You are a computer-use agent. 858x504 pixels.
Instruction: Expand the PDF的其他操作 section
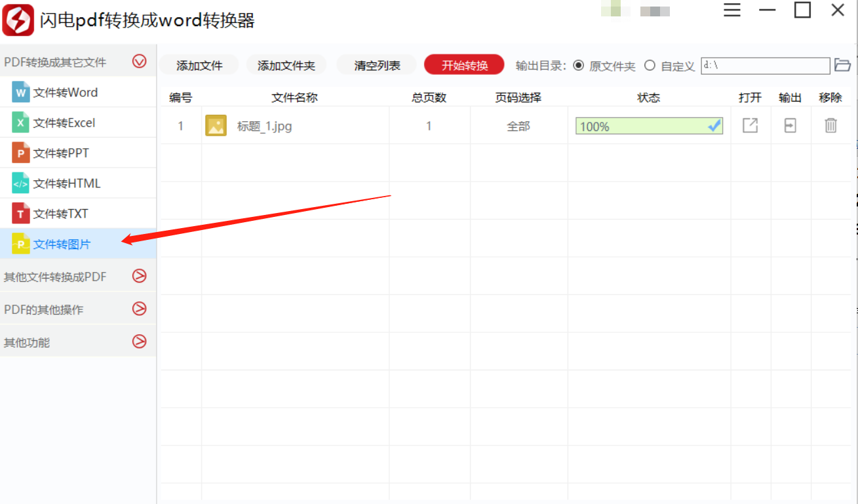[139, 309]
